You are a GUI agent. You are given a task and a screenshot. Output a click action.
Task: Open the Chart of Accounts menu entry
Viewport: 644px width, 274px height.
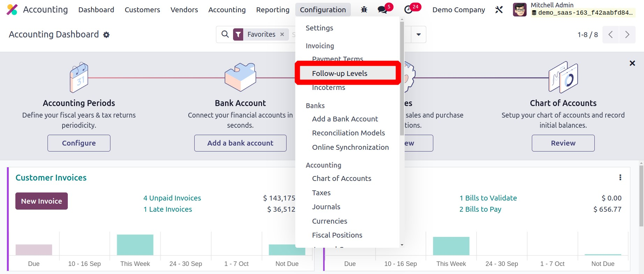(341, 178)
